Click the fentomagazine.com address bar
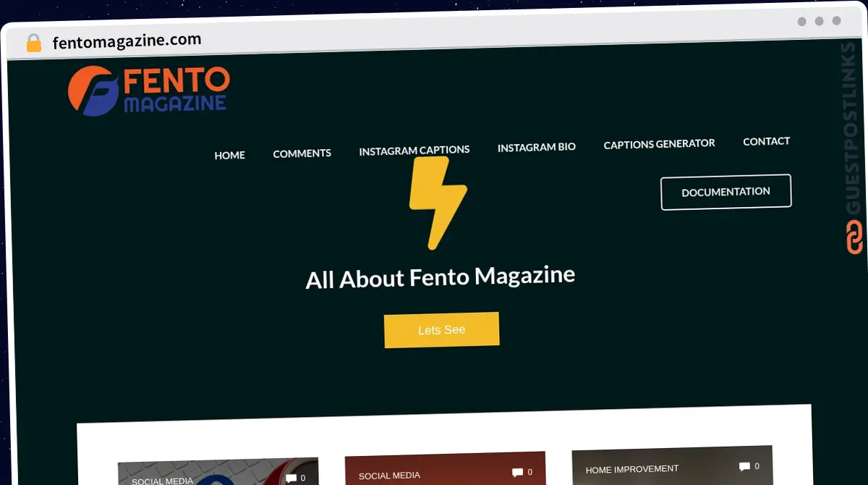Screen dimensions: 868x485 126,40
